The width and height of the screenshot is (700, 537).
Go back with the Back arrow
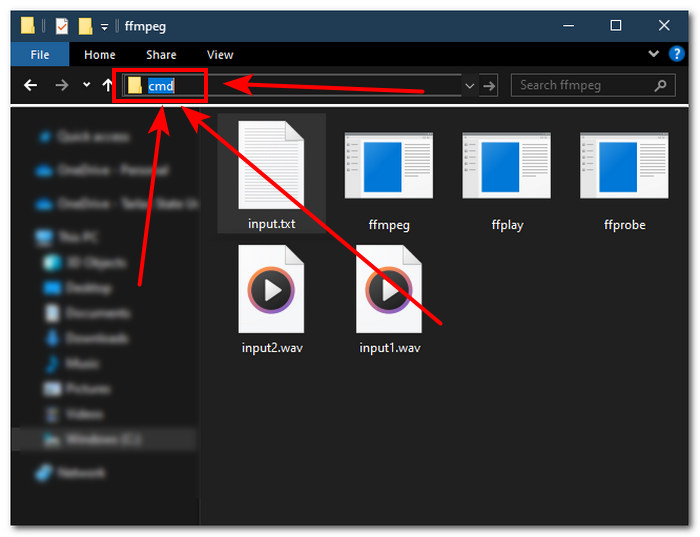click(x=30, y=85)
